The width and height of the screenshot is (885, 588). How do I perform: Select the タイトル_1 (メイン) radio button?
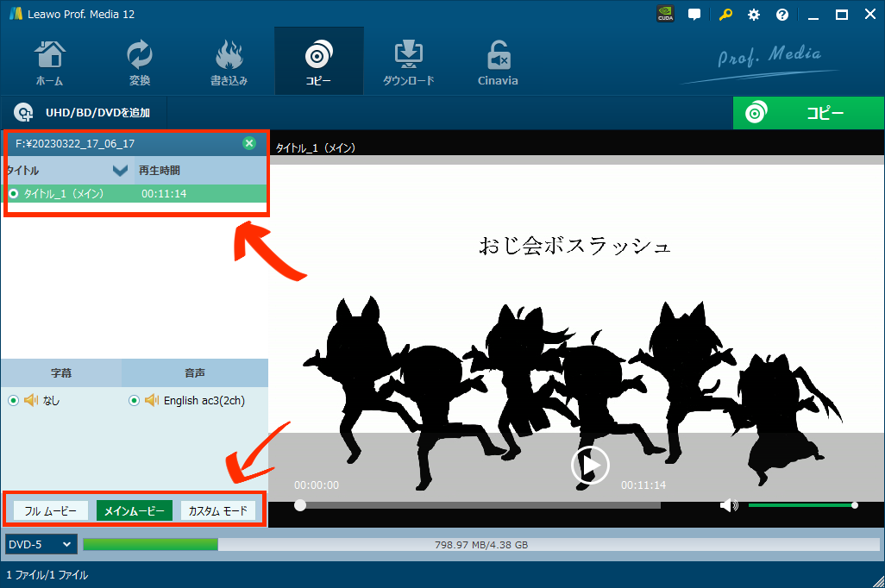[x=14, y=194]
